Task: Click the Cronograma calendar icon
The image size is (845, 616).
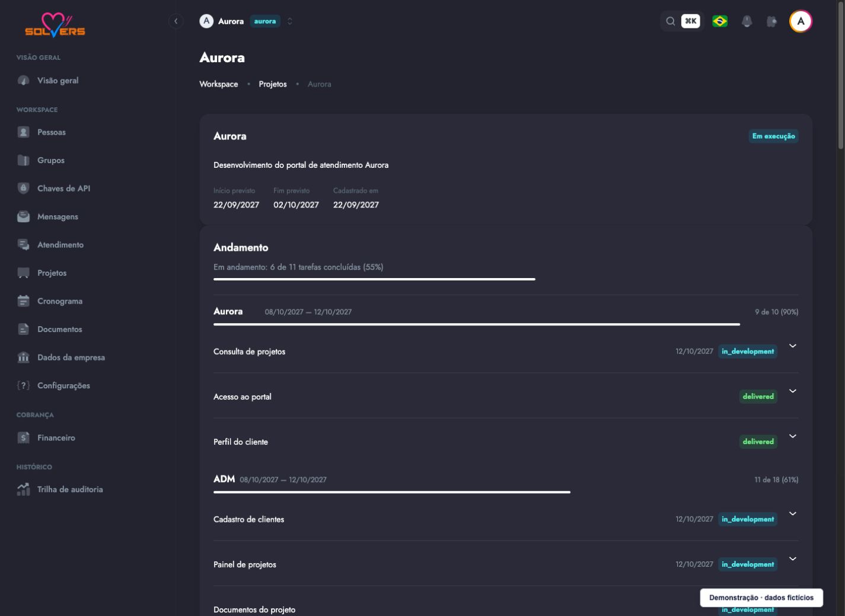Action: [23, 301]
